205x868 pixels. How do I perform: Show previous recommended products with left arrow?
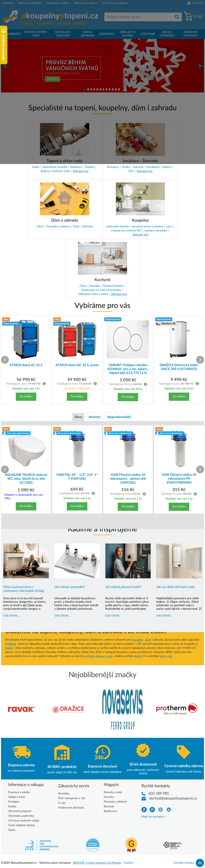[x=5, y=360]
